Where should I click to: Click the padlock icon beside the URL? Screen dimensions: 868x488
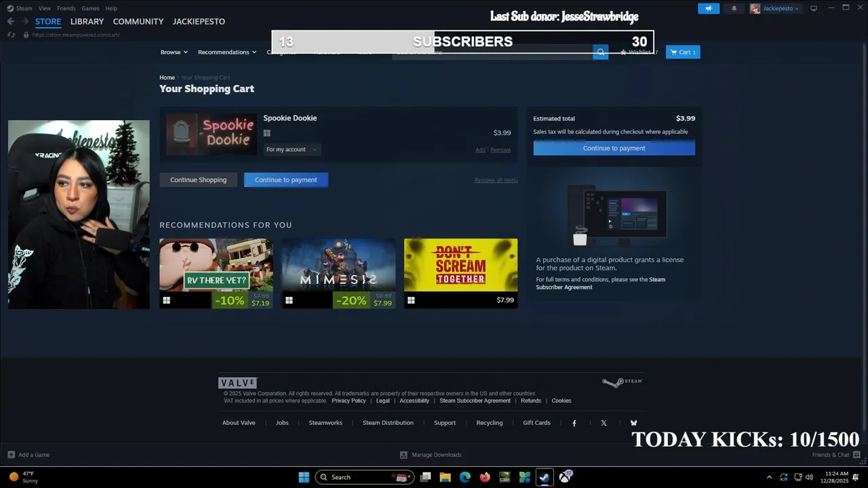[x=26, y=35]
